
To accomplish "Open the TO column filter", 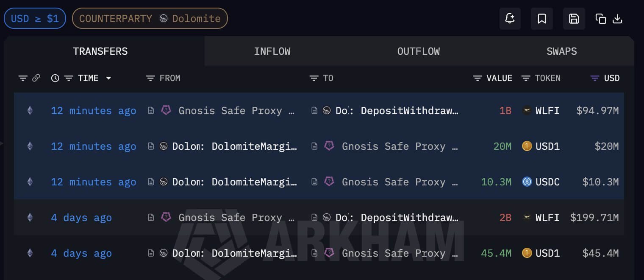I will click(314, 78).
